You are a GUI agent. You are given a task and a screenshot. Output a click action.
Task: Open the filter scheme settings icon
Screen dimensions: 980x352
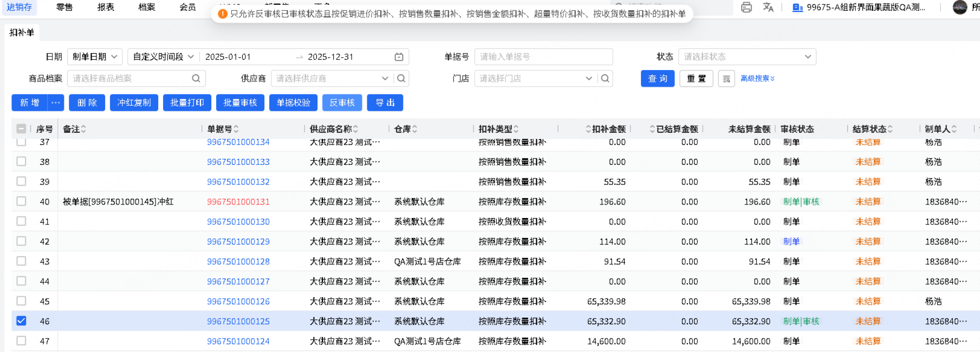[726, 79]
